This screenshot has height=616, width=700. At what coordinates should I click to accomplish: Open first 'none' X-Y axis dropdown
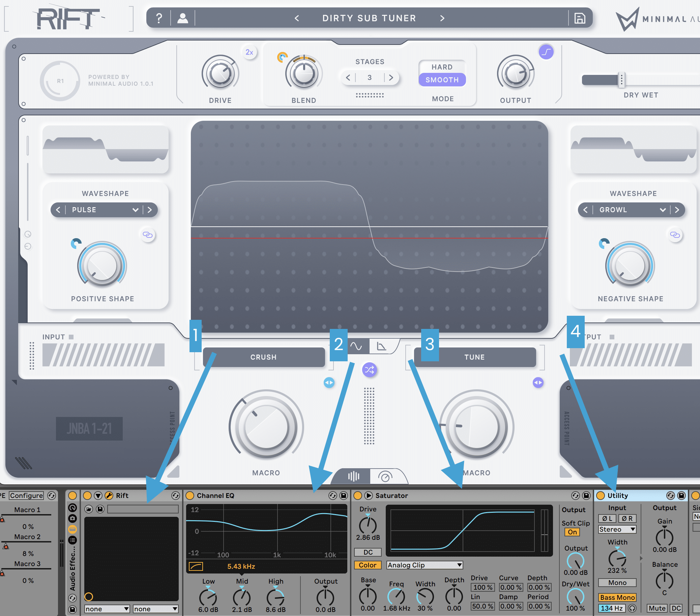[107, 609]
